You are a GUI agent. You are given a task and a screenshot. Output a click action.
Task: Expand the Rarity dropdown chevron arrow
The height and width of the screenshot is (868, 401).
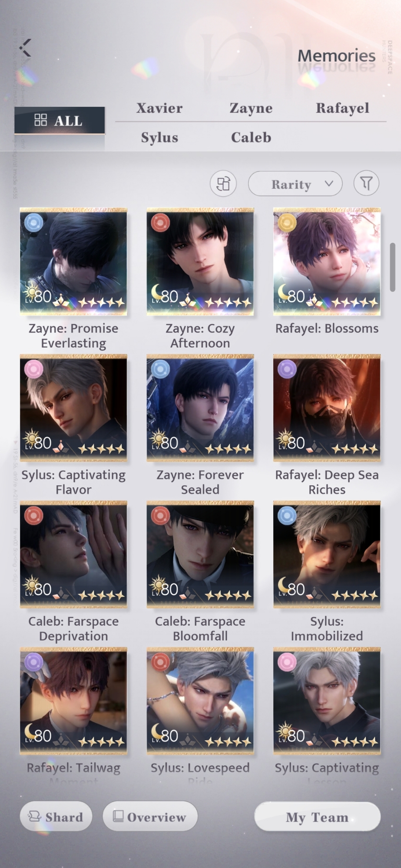pyautogui.click(x=329, y=183)
